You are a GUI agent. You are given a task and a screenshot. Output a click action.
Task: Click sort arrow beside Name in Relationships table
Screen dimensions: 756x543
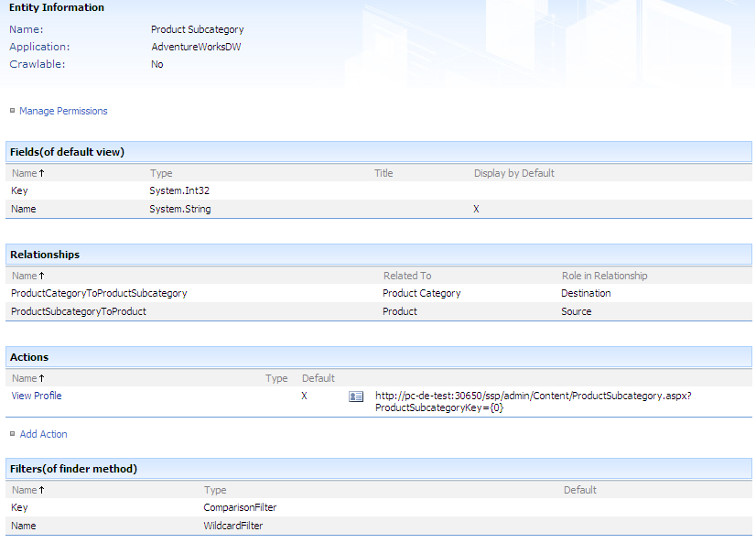(42, 276)
